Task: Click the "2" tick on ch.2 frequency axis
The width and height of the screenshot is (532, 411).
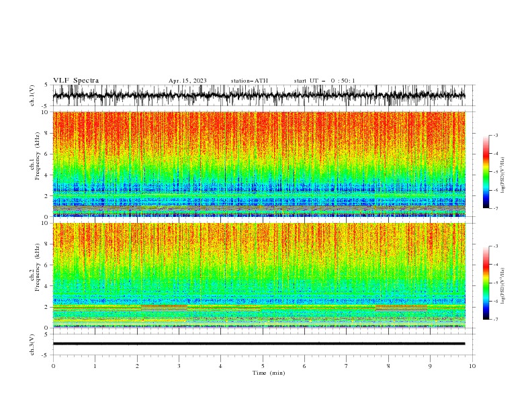Action: (48, 307)
